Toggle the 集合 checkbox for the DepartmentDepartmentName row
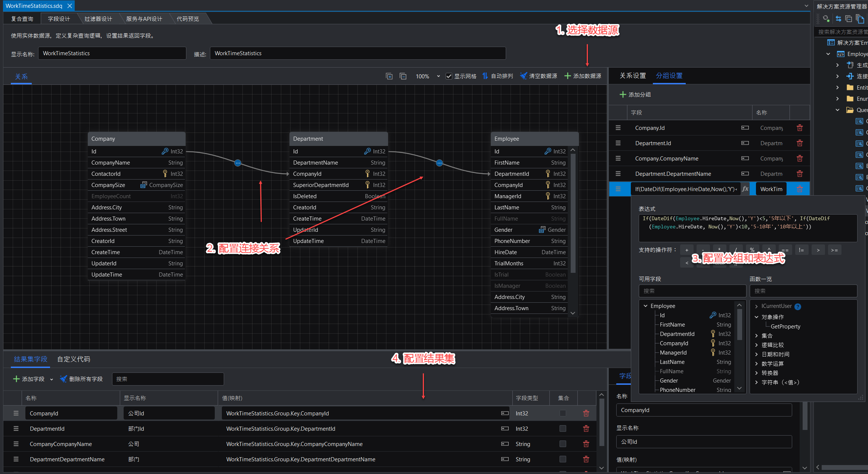This screenshot has height=474, width=868. [x=562, y=459]
